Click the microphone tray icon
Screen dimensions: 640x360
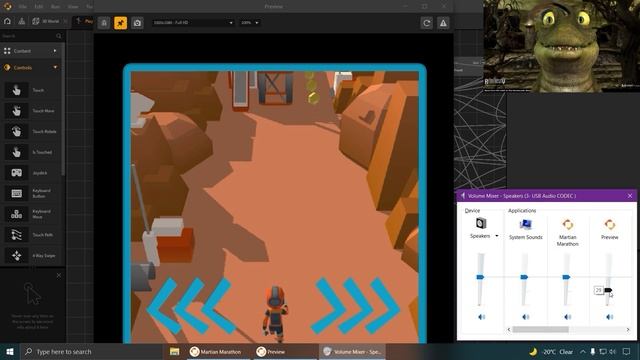593,351
